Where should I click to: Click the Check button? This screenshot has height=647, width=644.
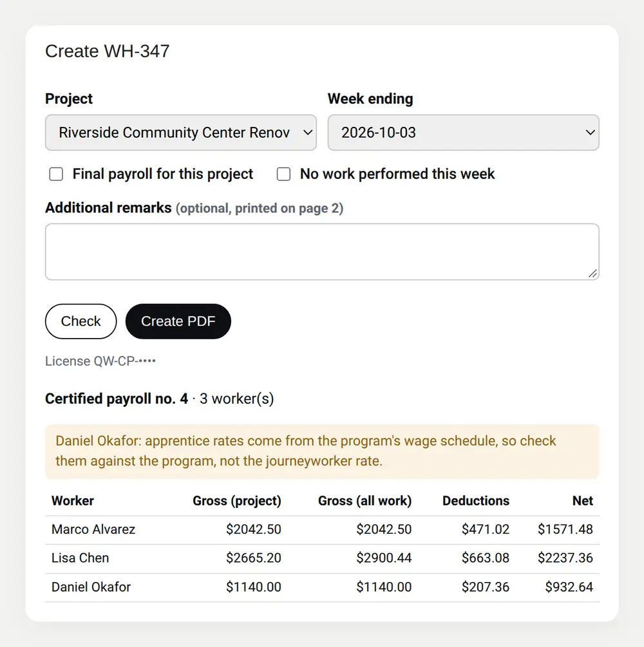(81, 321)
